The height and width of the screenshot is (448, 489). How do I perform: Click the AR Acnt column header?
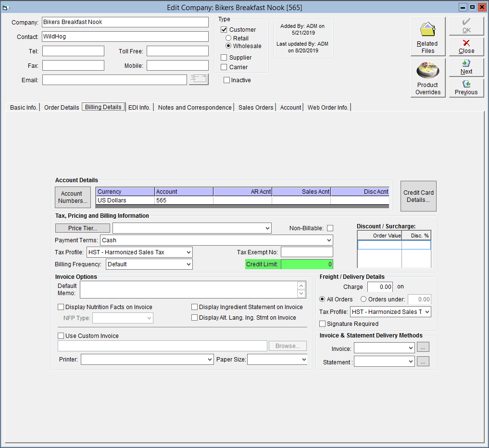point(242,192)
